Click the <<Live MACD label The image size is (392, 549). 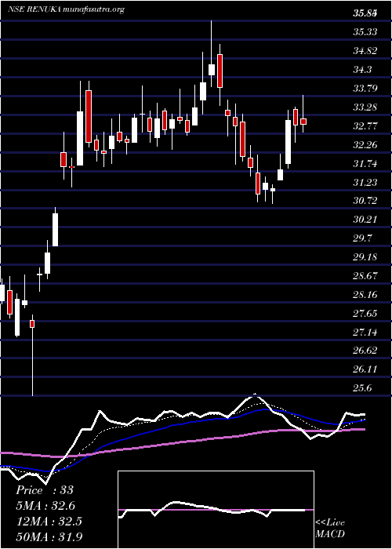pyautogui.click(x=330, y=529)
